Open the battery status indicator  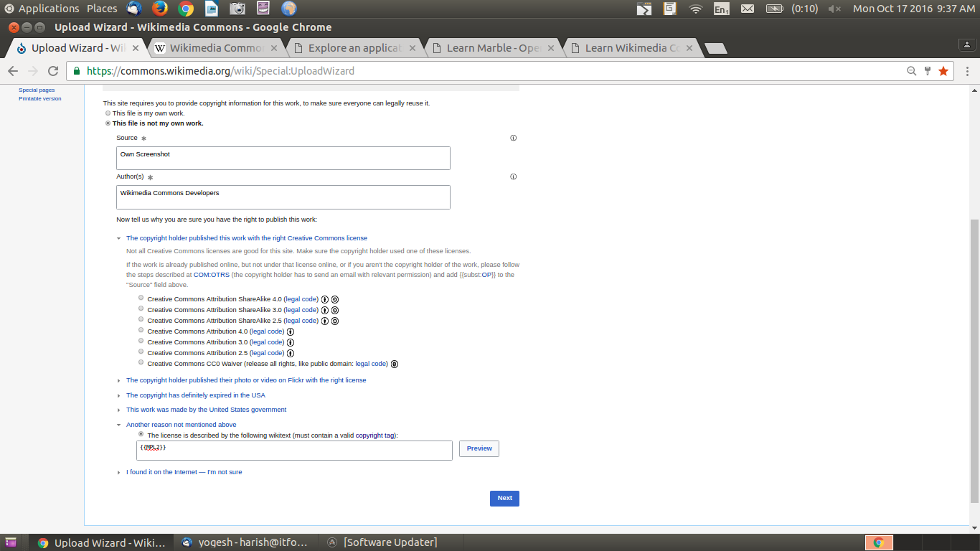[x=774, y=9]
